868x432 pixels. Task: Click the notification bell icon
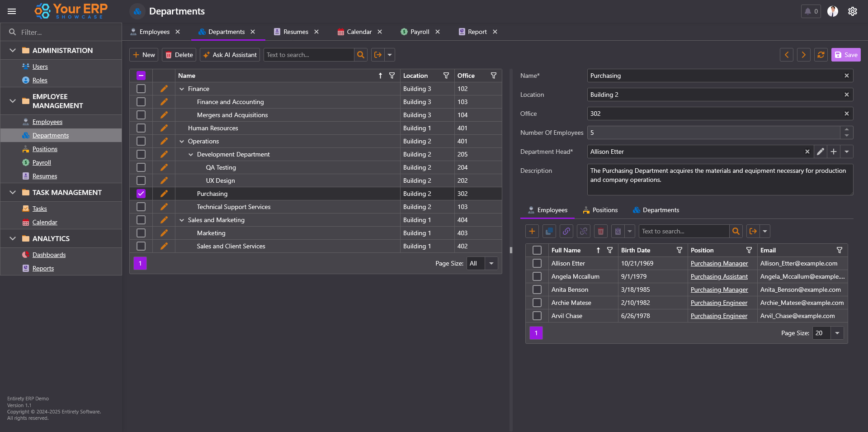pos(808,11)
